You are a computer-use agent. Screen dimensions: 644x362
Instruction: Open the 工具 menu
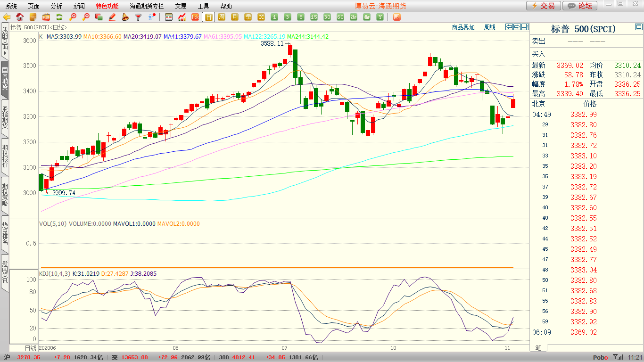click(204, 6)
